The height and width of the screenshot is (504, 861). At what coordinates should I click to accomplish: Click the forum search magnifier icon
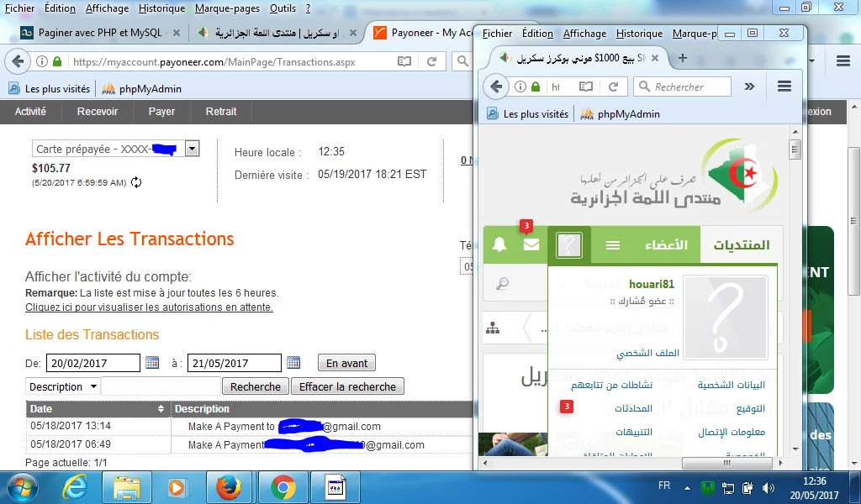(x=502, y=284)
